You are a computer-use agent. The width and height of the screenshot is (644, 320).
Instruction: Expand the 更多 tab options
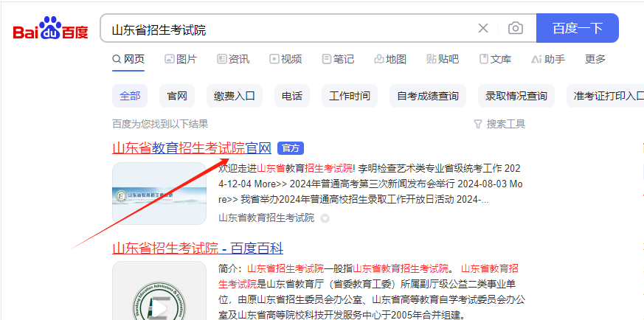595,59
